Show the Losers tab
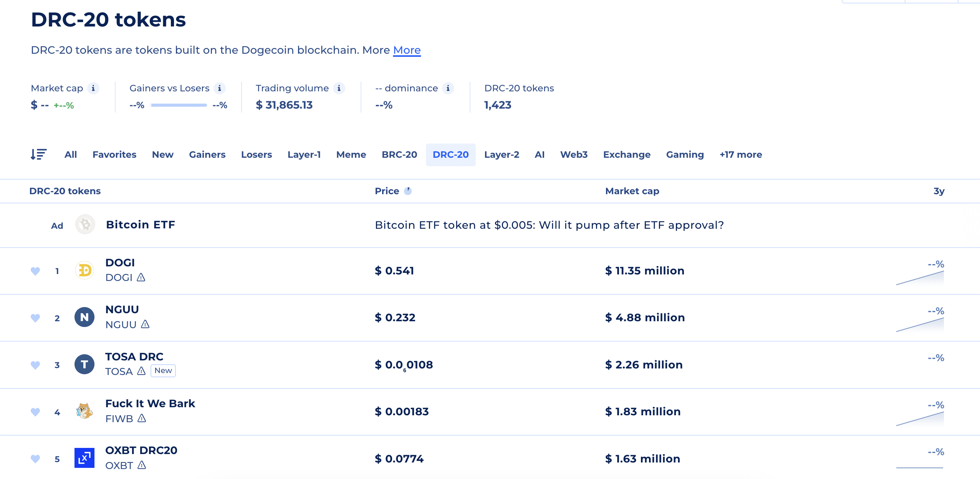This screenshot has width=980, height=479. click(257, 155)
